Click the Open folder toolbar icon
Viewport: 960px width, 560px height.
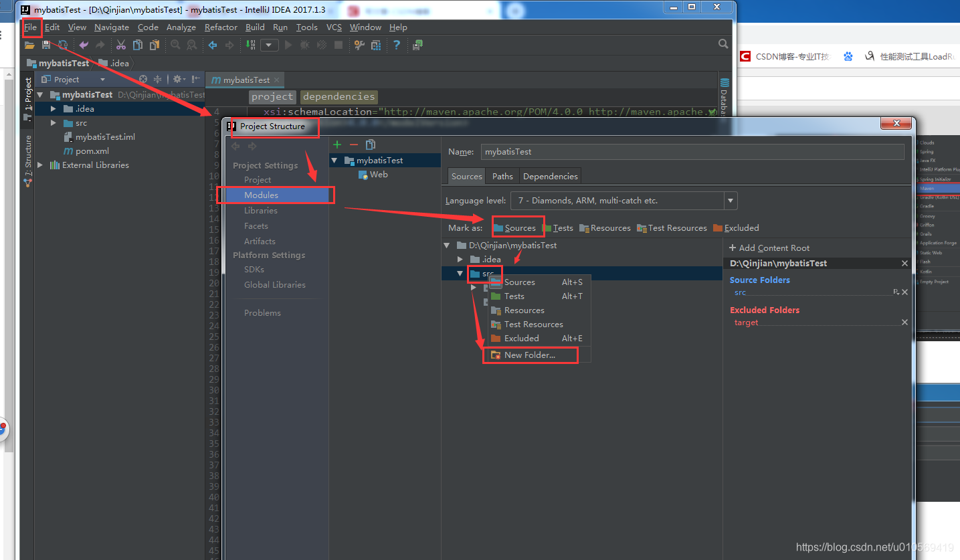pyautogui.click(x=29, y=45)
